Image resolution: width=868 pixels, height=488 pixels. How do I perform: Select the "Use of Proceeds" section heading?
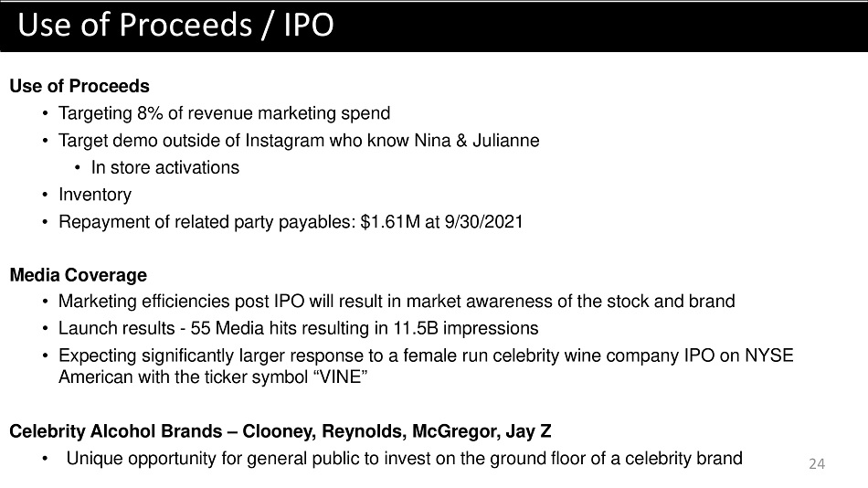[x=79, y=86]
